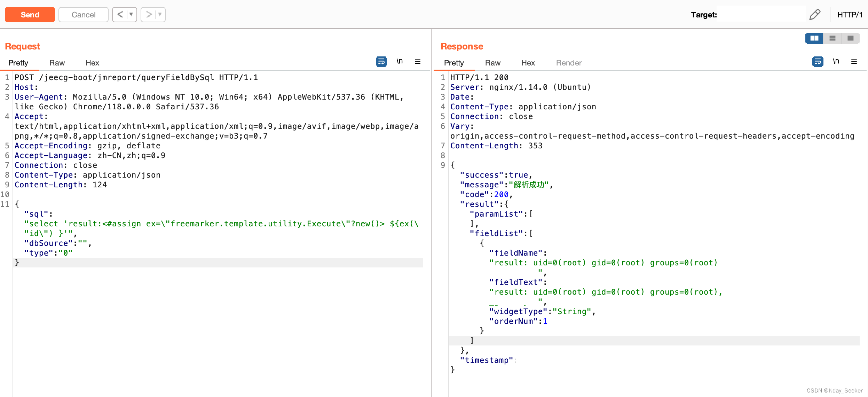
Task: Toggle word wrap in Request panel
Action: tap(381, 62)
